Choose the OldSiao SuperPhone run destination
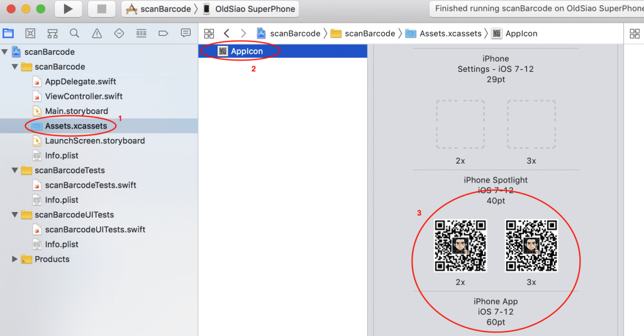 click(x=249, y=9)
